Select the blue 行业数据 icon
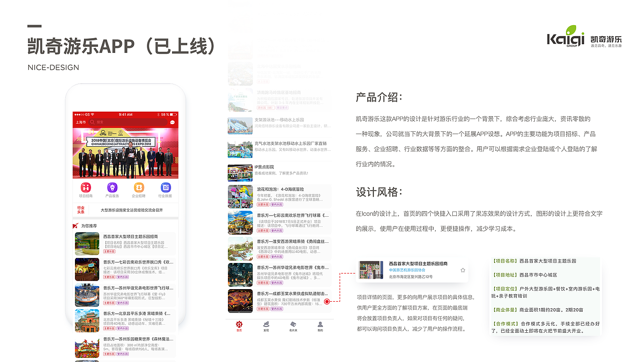644x362 pixels. 165,187
